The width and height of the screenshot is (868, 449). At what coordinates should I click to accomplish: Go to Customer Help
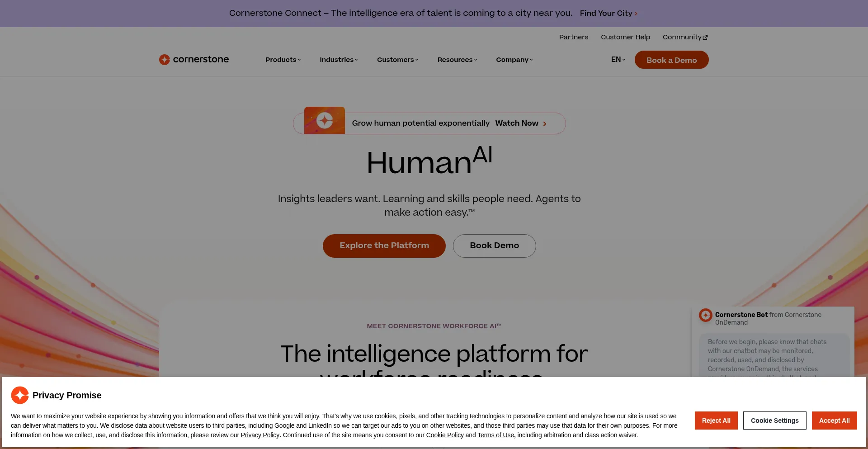click(x=626, y=37)
